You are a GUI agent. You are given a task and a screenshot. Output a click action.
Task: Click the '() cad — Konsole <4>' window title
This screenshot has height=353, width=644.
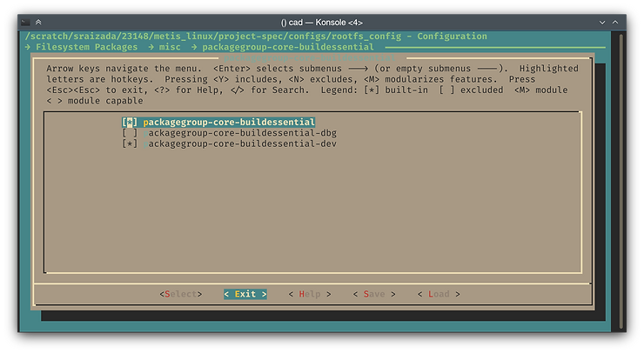click(322, 22)
